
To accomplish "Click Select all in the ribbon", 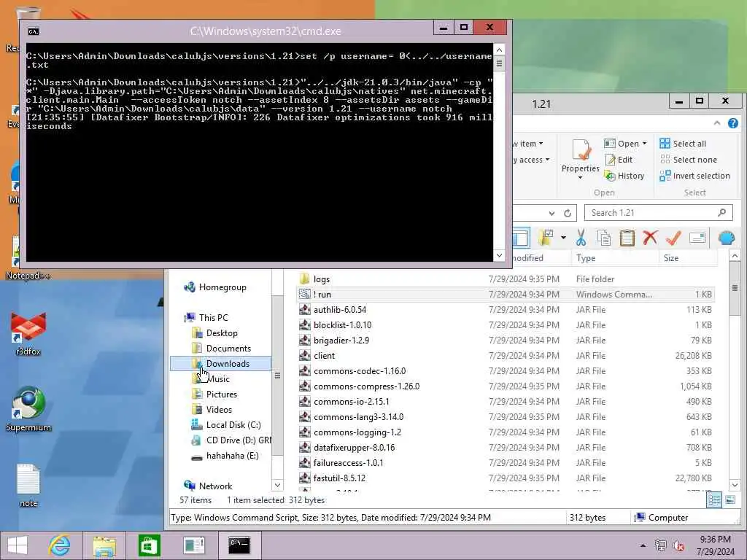I will (682, 144).
